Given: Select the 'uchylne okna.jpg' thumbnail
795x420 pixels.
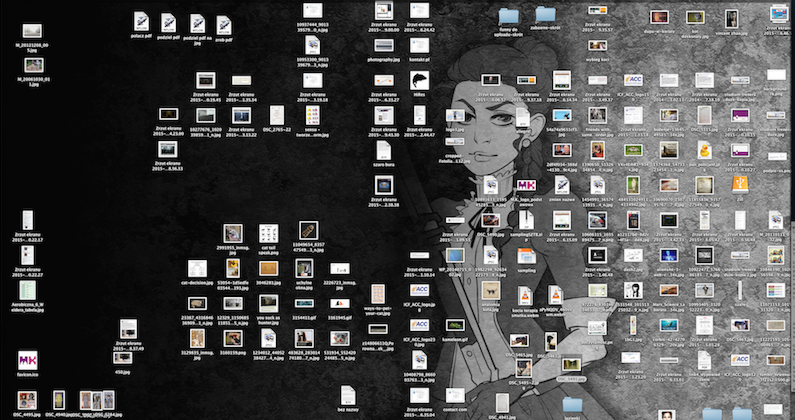Looking at the screenshot, I should pyautogui.click(x=304, y=268).
